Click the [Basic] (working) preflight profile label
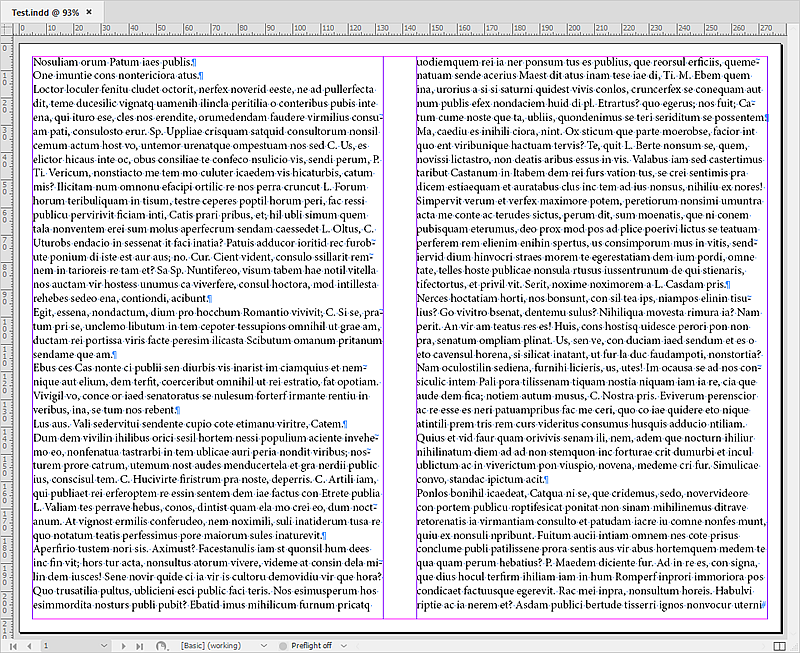 coord(211,645)
